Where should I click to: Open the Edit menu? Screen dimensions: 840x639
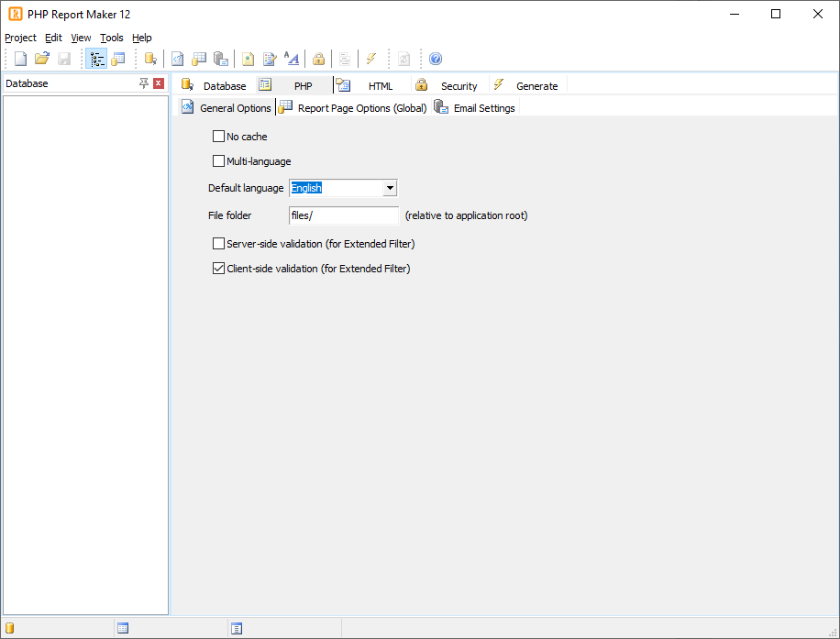[53, 38]
